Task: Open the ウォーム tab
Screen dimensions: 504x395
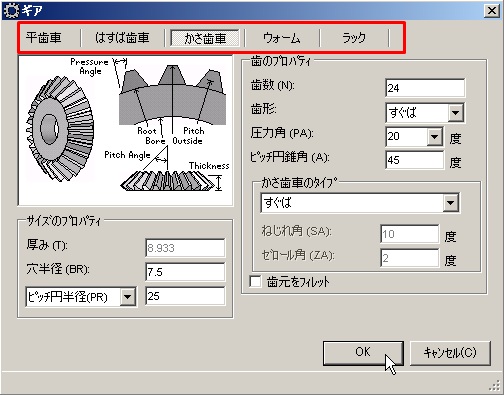Action: 282,38
